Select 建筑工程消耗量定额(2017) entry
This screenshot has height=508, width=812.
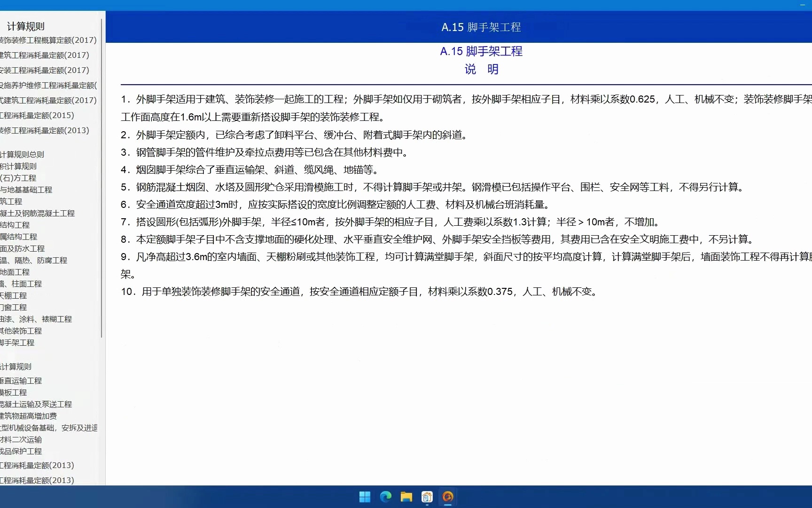44,56
